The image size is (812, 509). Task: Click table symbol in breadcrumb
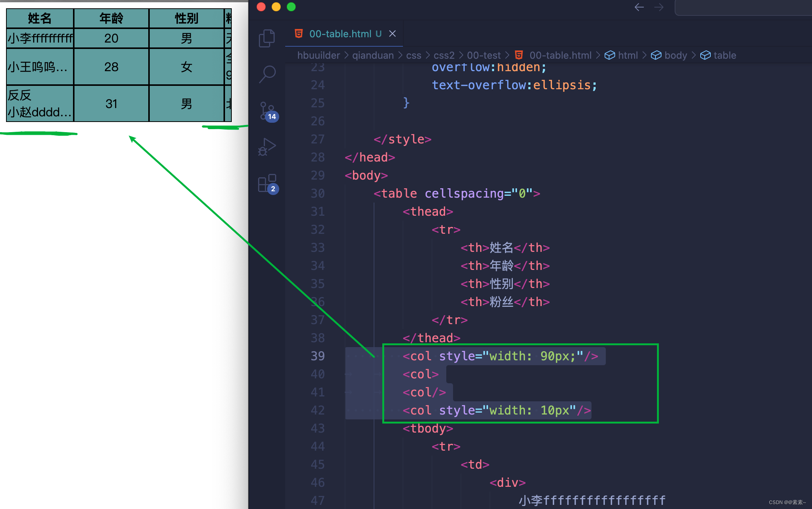(725, 55)
